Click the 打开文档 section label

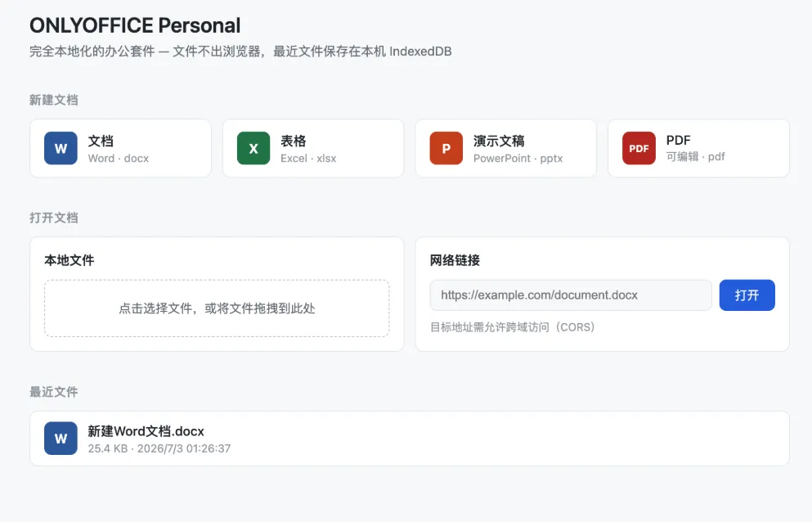coord(54,218)
